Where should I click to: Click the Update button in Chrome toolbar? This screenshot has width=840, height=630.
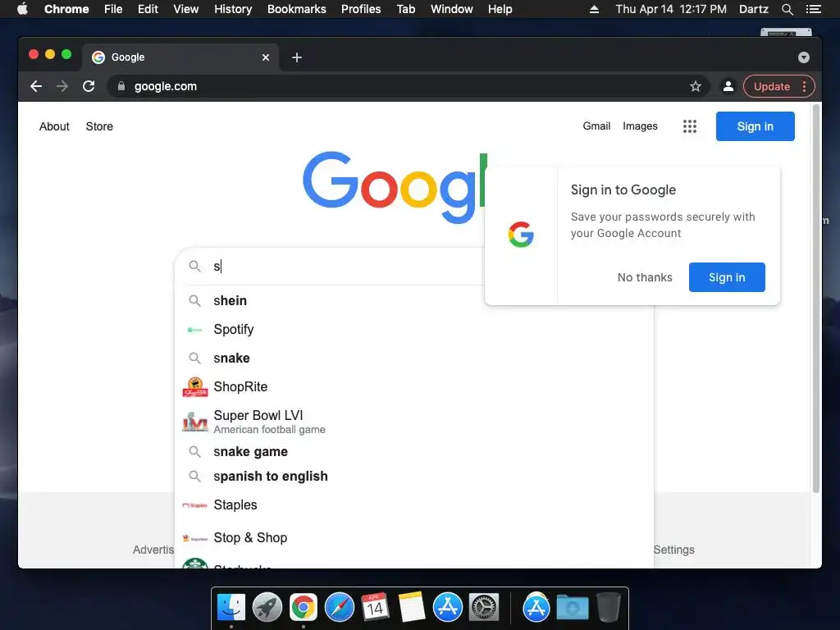point(772,86)
